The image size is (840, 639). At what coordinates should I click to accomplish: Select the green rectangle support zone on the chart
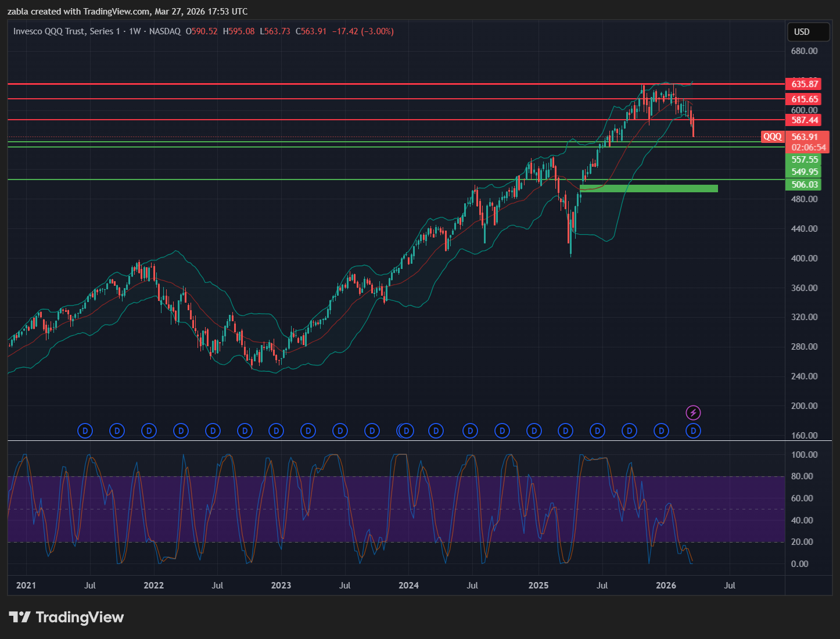coord(648,188)
